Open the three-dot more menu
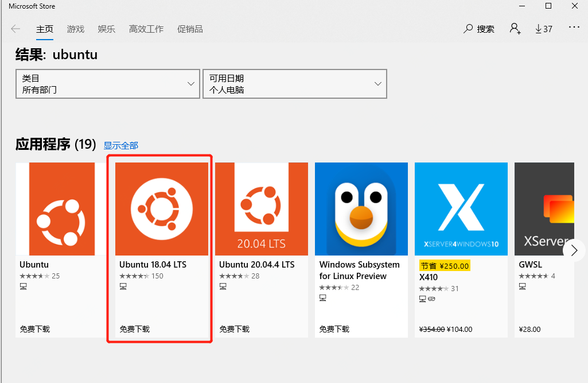Screen dimensions: 588x383 pyautogui.click(x=574, y=27)
